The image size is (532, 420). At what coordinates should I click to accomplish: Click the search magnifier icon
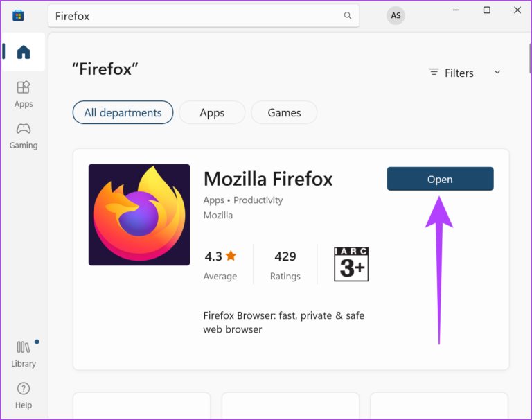(x=348, y=16)
